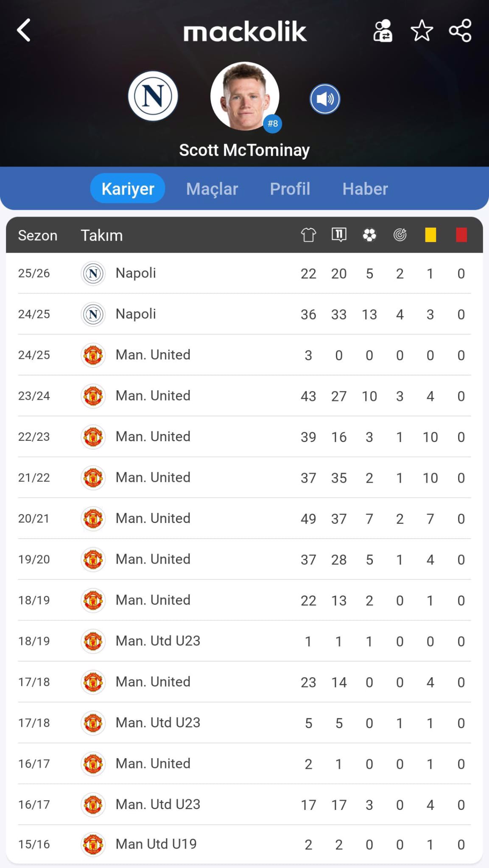Viewport: 489px width, 868px height.
Task: Open the player compare icon
Action: tap(383, 31)
